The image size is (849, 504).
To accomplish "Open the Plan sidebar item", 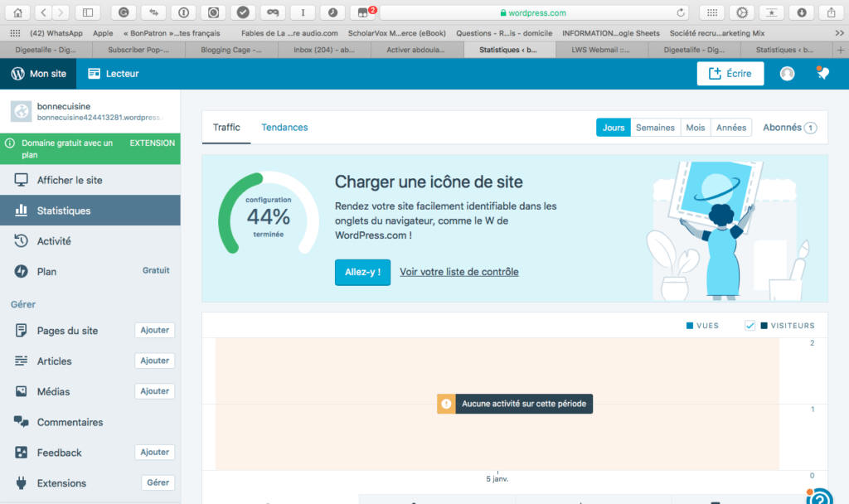I will tap(90, 271).
